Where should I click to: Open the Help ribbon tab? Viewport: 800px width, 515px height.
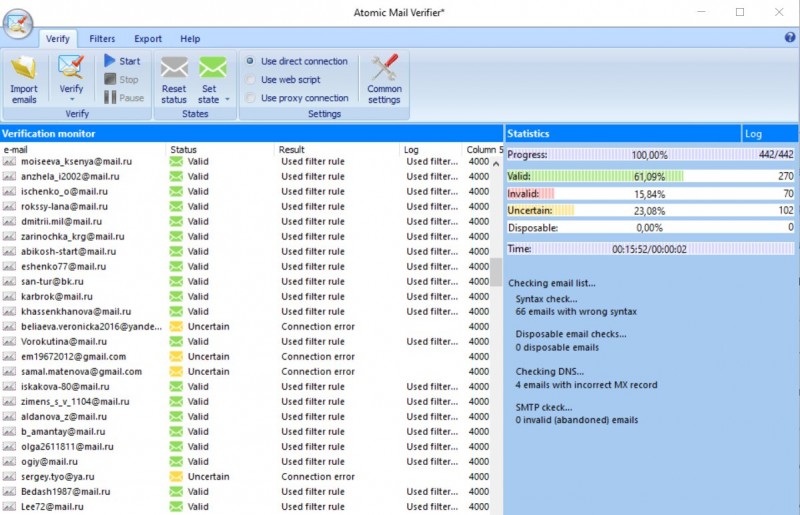pos(190,39)
